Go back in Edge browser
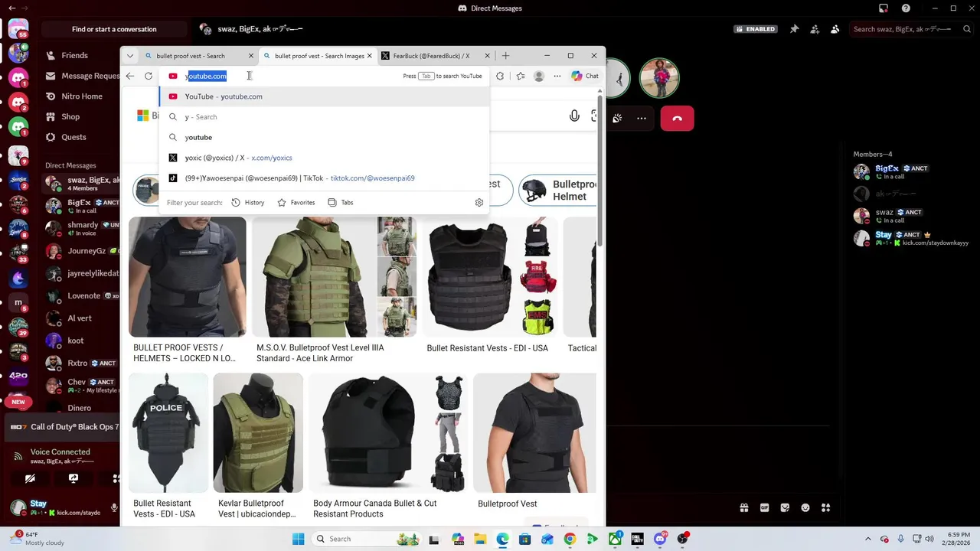Viewport: 980px width, 551px height. pos(130,76)
